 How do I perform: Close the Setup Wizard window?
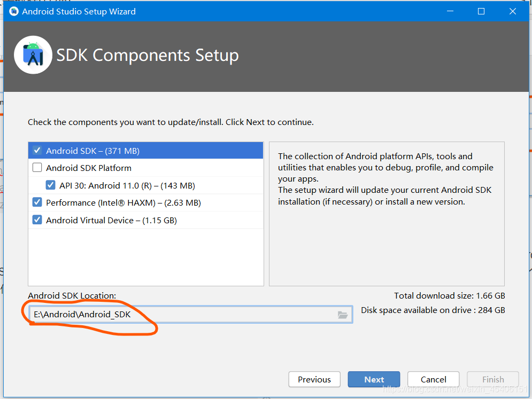pyautogui.click(x=513, y=12)
